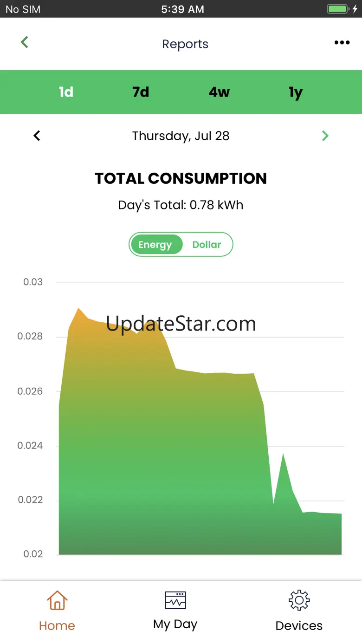
Task: Open My Day activity monitor icon
Action: coord(175,600)
